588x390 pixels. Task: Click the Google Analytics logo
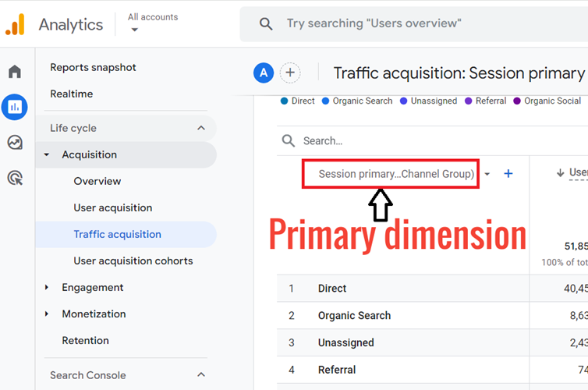point(15,24)
